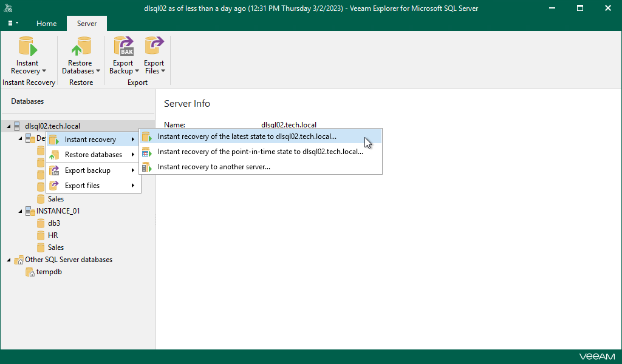Select Instant recovery of the latest state
Image resolution: width=622 pixels, height=364 pixels.
tap(261, 136)
